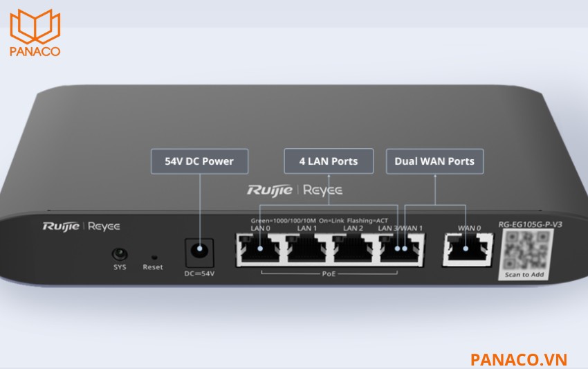The width and height of the screenshot is (588, 369).
Task: Click the Ruijie Reyee logo on front panel
Action: 82,226
